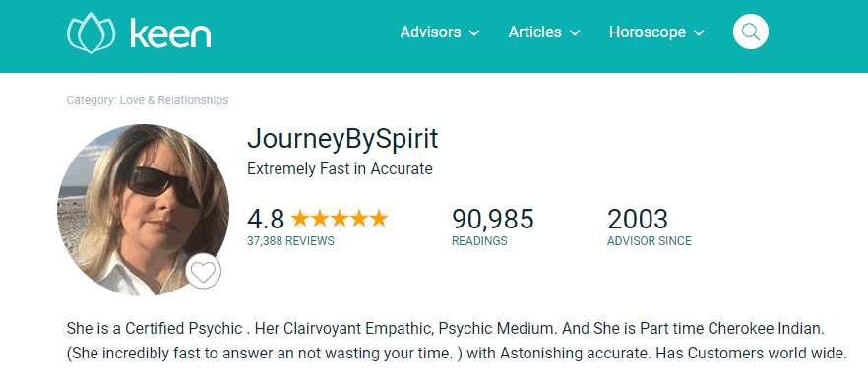Expand the Horoscope dropdown chevron
This screenshot has height=389, width=868.
pos(699,33)
